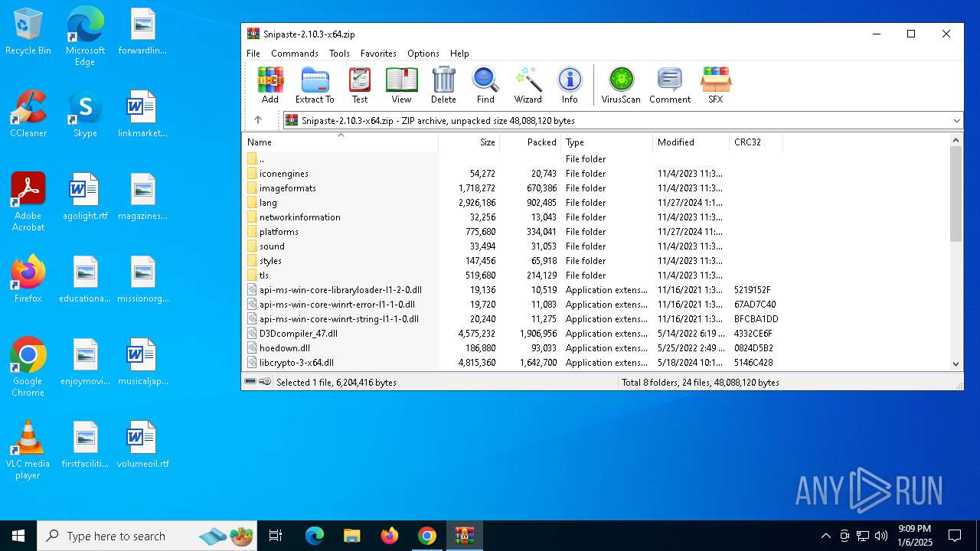This screenshot has width=980, height=551.
Task: Sort by Type column header
Action: coord(607,142)
